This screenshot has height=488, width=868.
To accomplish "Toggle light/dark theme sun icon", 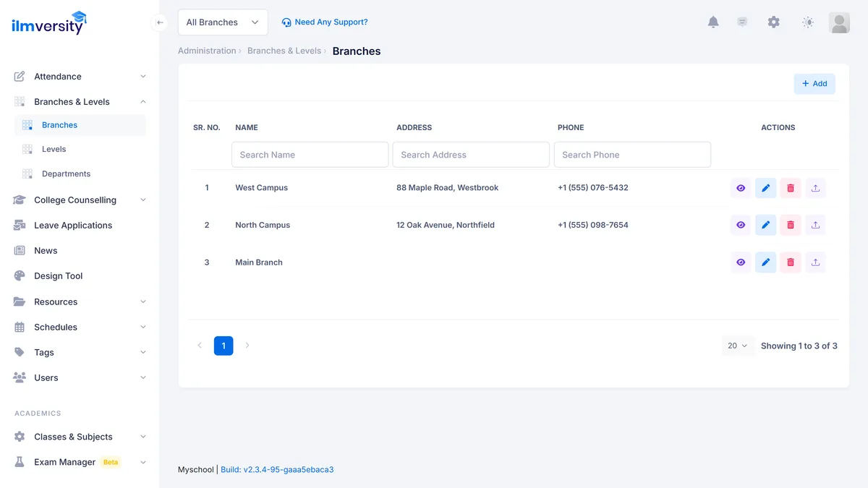I will [x=808, y=22].
